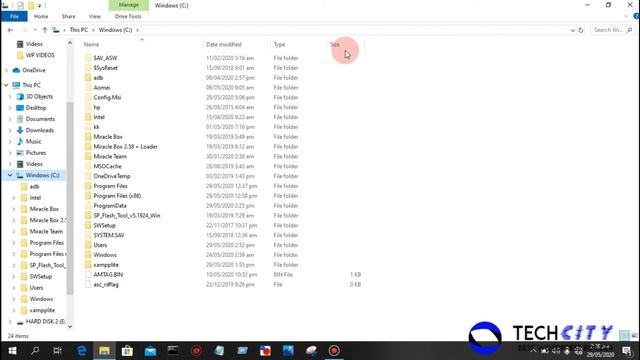Viewport: 640px width, 360px height.
Task: Open WP VIDEOS in navigation pane
Action: [x=40, y=55]
